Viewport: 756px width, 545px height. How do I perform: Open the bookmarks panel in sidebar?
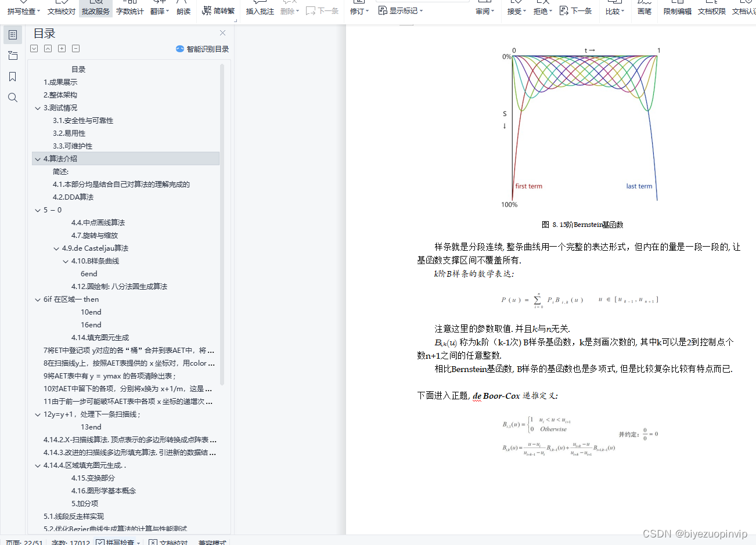pyautogui.click(x=13, y=76)
